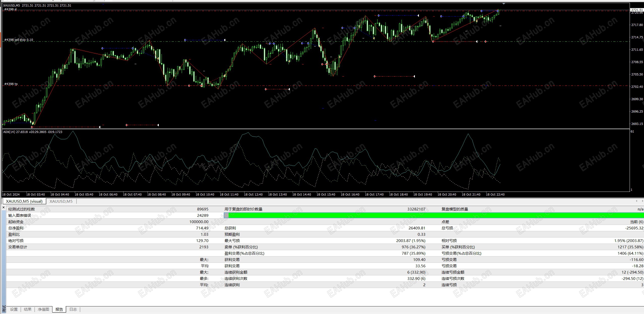Select the bars tested value 89695

(203, 209)
